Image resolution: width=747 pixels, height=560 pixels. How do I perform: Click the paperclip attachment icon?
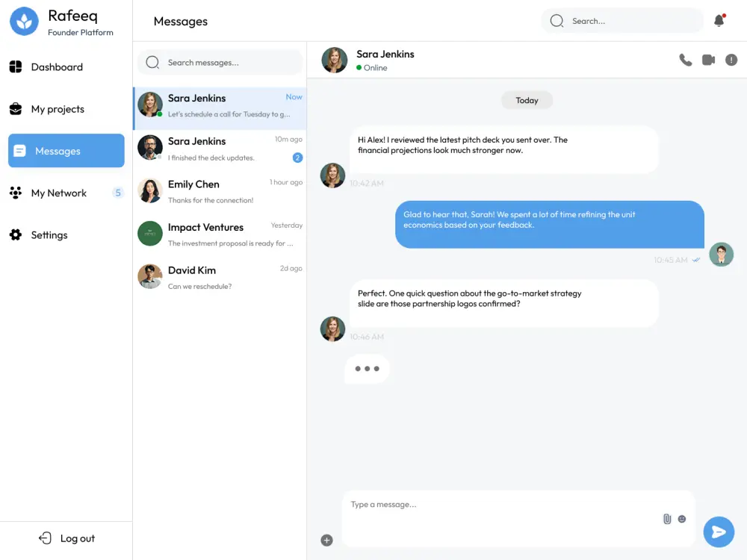pos(667,519)
